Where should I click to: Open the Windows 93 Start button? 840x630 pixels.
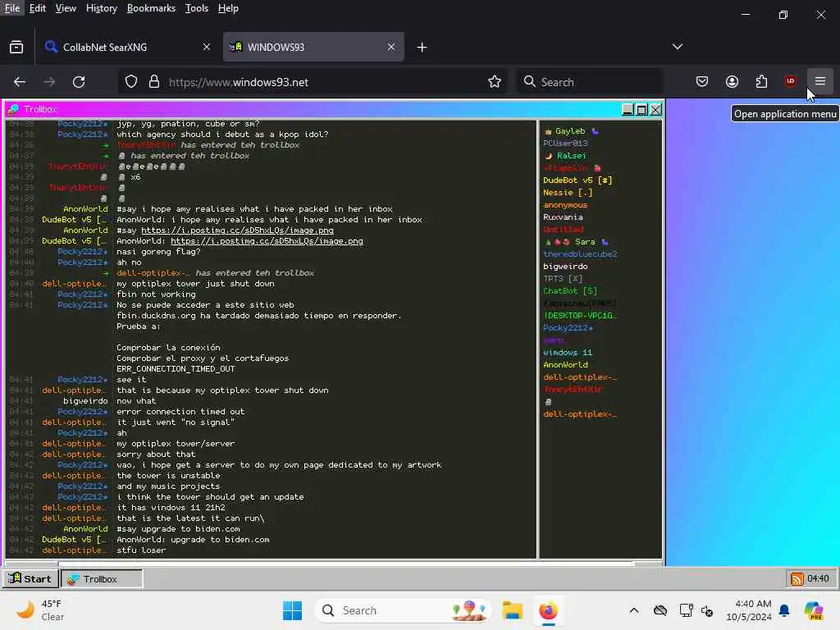(30, 578)
